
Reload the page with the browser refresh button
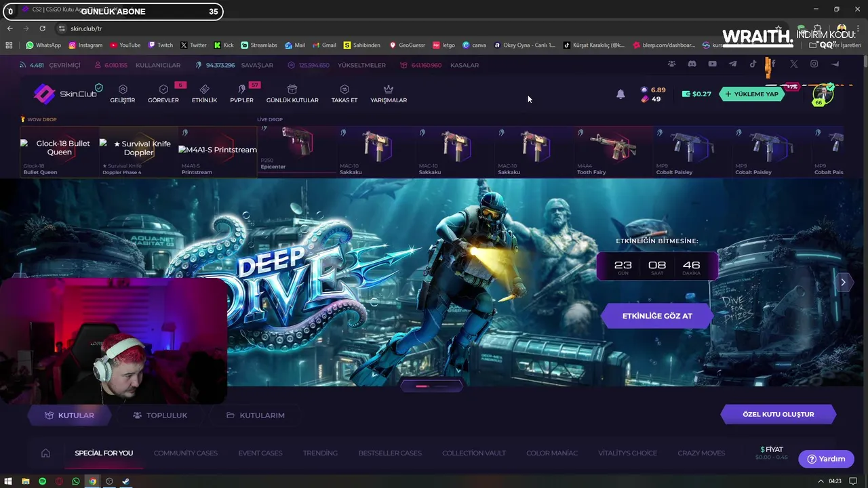42,28
